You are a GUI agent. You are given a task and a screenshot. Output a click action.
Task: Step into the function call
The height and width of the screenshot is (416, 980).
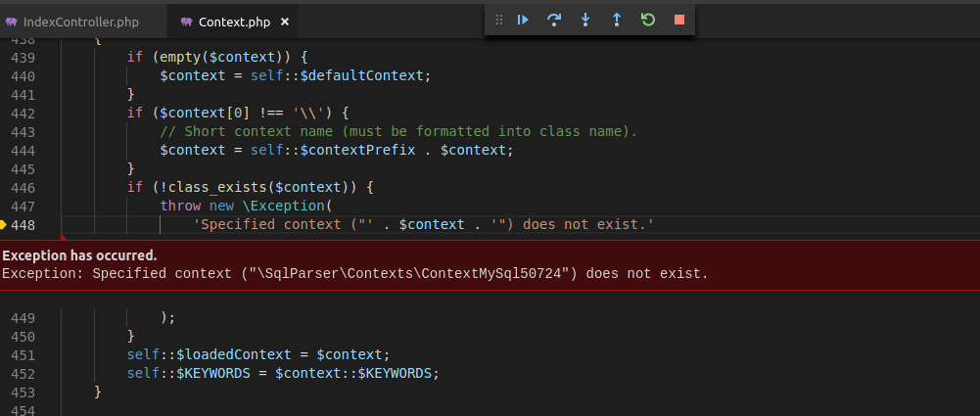coord(585,20)
